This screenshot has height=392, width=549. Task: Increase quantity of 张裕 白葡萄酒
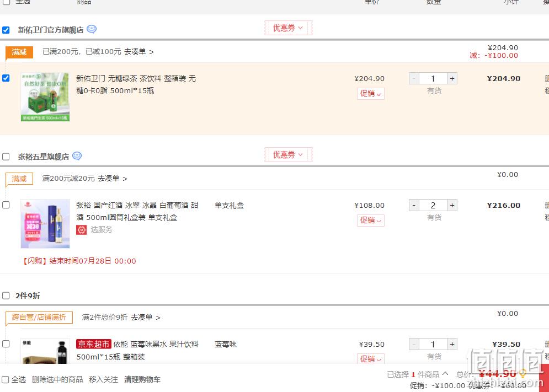[x=452, y=205]
